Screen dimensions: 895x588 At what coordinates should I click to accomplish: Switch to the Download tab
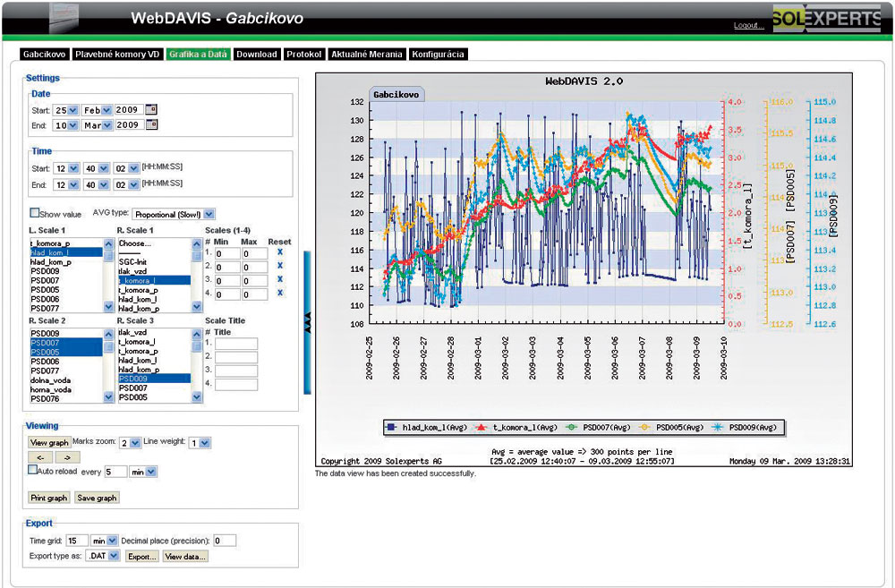[x=256, y=55]
